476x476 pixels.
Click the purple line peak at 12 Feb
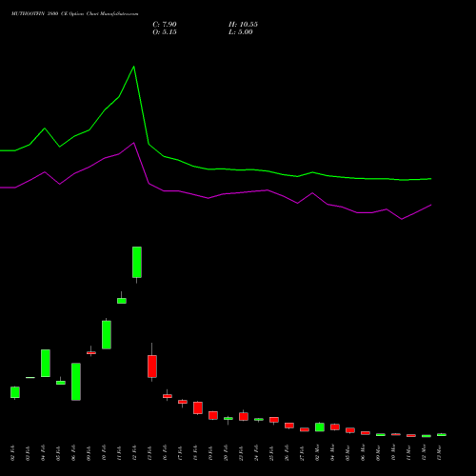click(134, 143)
